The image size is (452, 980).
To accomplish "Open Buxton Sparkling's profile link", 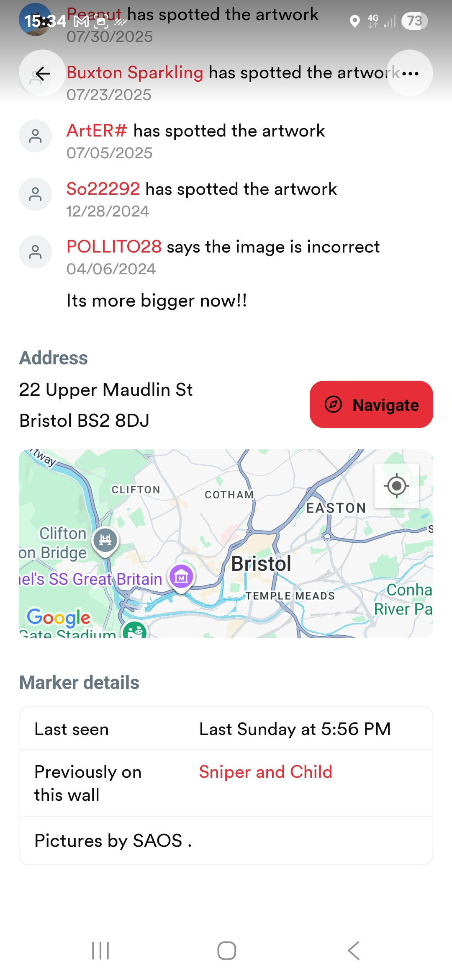I will click(135, 72).
